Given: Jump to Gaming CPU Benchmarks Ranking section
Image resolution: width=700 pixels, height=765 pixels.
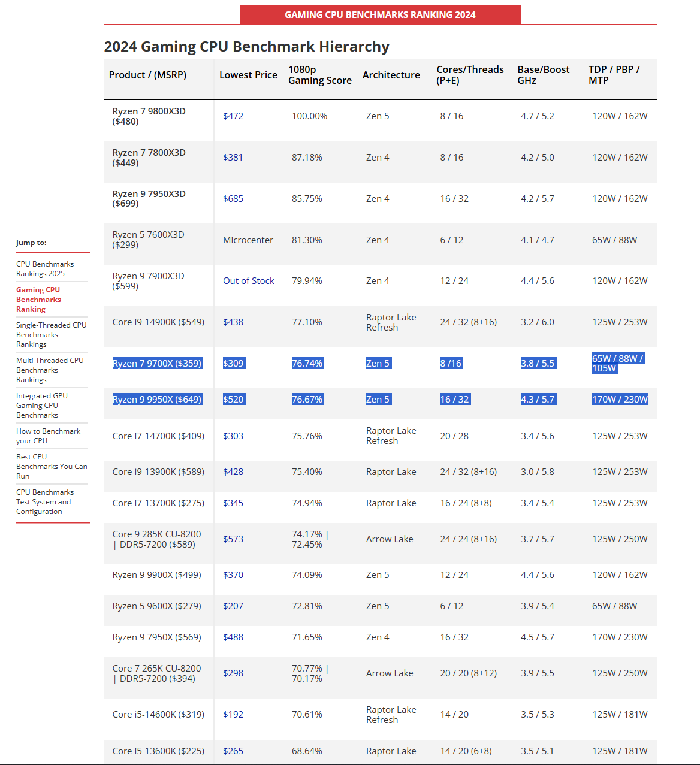Looking at the screenshot, I should pyautogui.click(x=39, y=300).
